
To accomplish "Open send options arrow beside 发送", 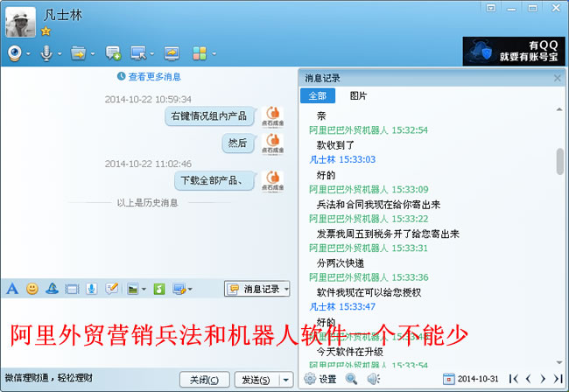I will [x=286, y=380].
